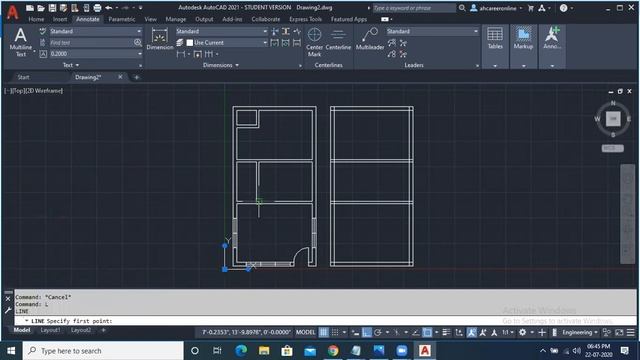The height and width of the screenshot is (360, 640).
Task: Click the Undo arrow icon
Action: pyautogui.click(x=109, y=8)
